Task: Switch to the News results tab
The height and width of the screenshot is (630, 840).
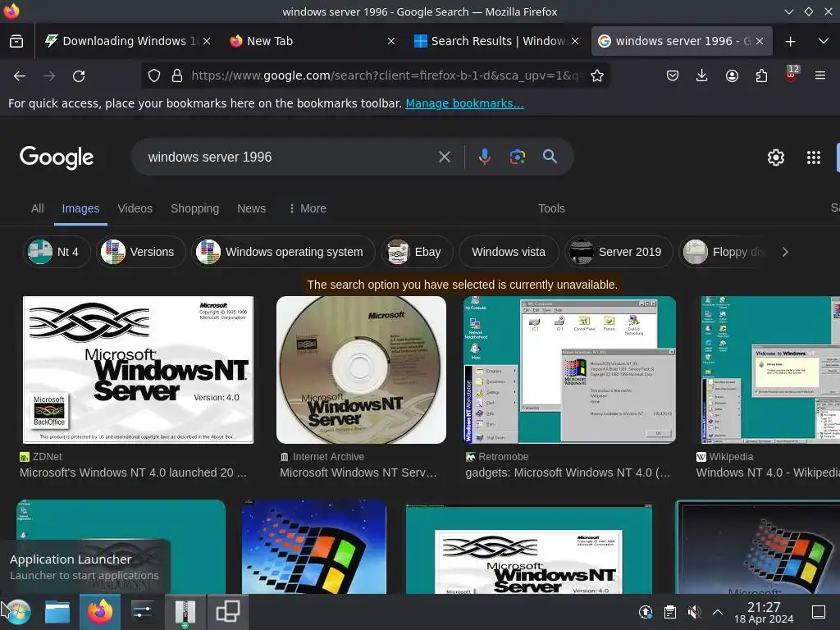Action: tap(251, 208)
